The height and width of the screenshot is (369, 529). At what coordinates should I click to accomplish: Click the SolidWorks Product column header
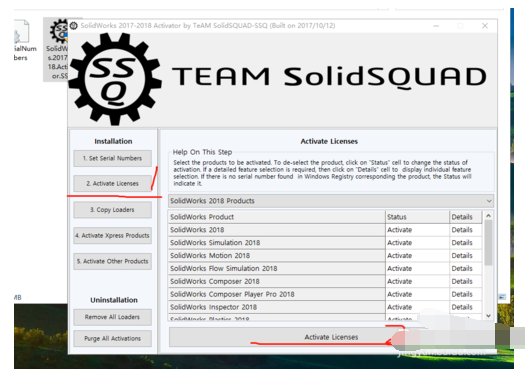(x=277, y=217)
